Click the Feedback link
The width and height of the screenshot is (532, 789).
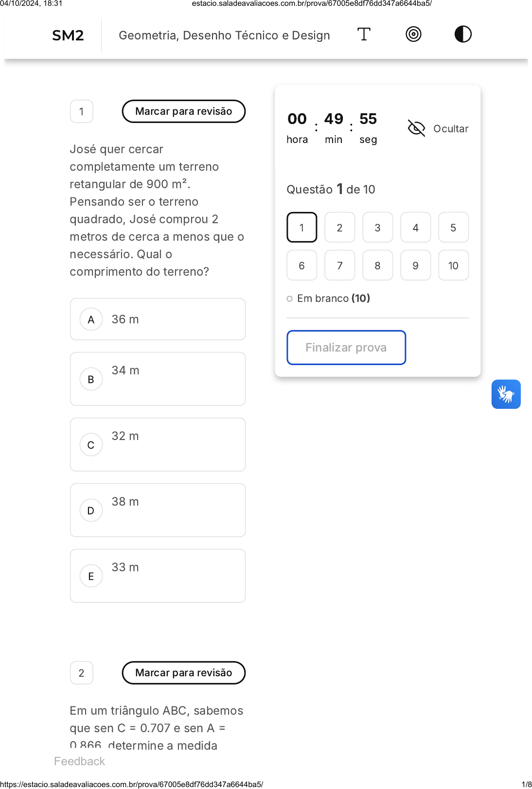pyautogui.click(x=79, y=761)
